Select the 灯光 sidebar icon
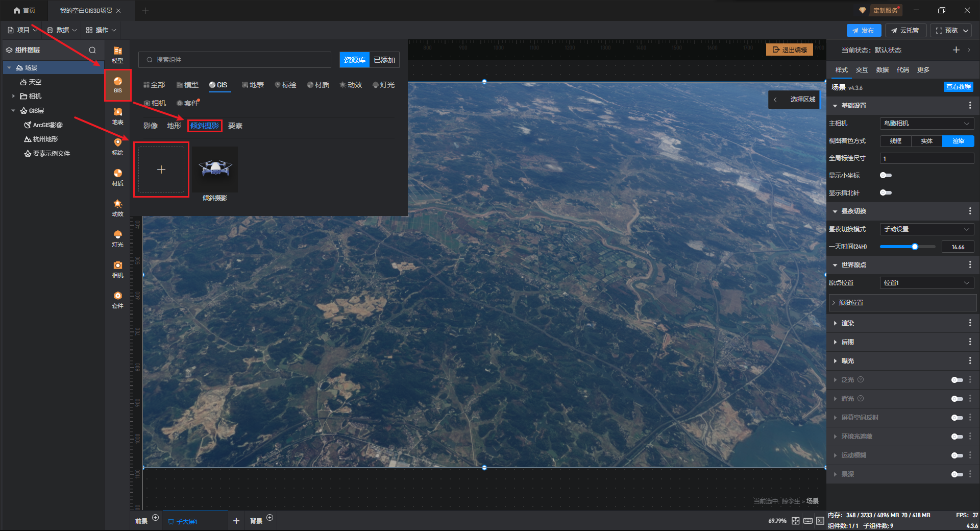980x531 pixels. pos(117,238)
